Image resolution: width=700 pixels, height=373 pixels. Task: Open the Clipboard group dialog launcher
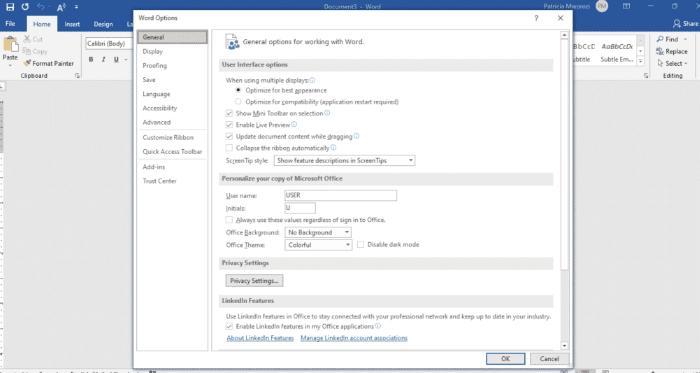click(78, 76)
